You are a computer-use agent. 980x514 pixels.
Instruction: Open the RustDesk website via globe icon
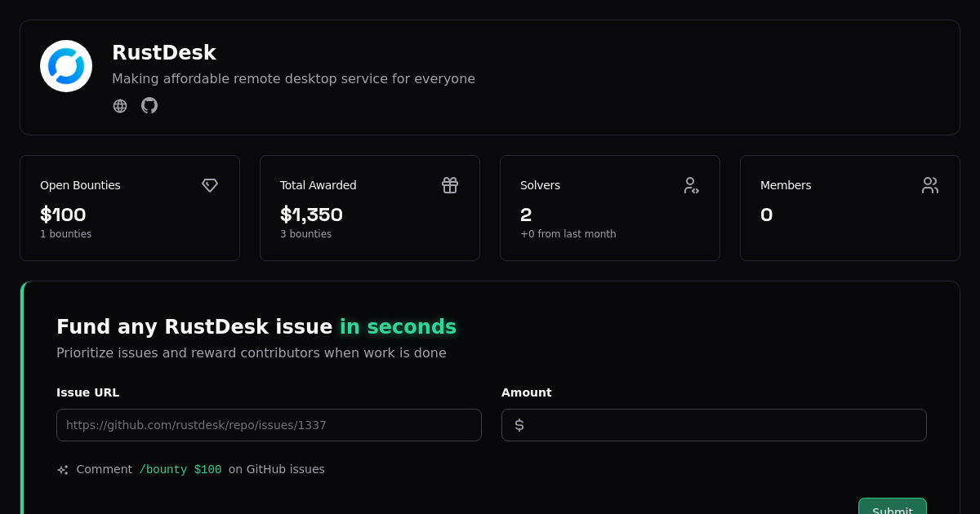click(120, 106)
